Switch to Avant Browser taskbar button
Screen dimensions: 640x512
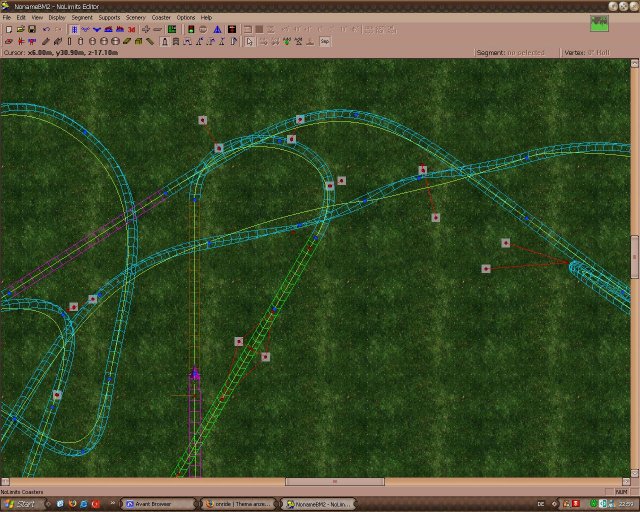[x=157, y=504]
